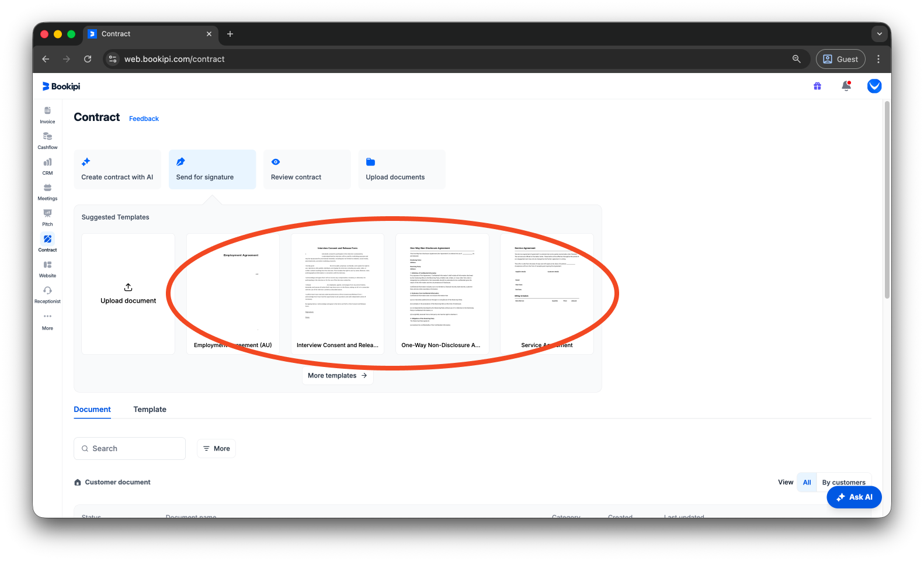This screenshot has width=924, height=561.
Task: Open the Service Agreement template
Action: coord(547,294)
